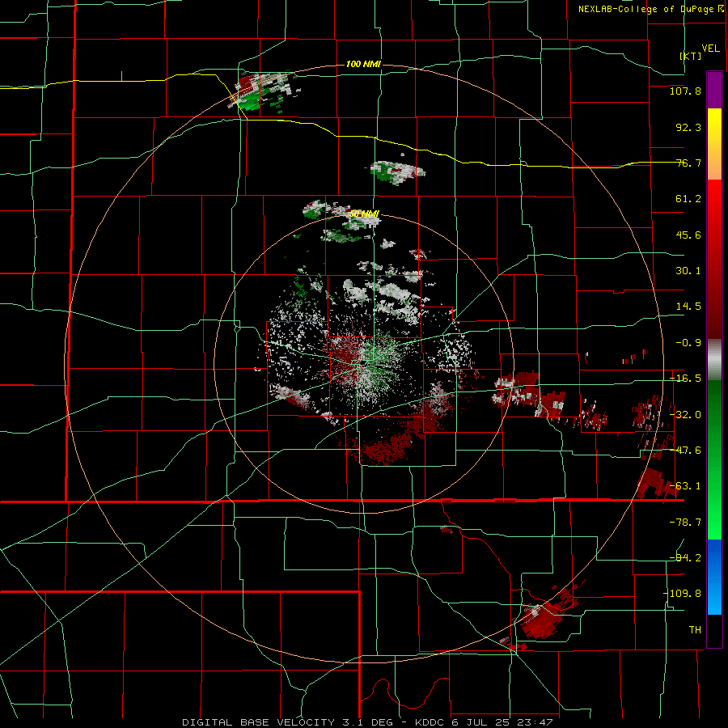The height and width of the screenshot is (728, 728).
Task: Click the gray segment of the color bar
Action: tap(714, 360)
